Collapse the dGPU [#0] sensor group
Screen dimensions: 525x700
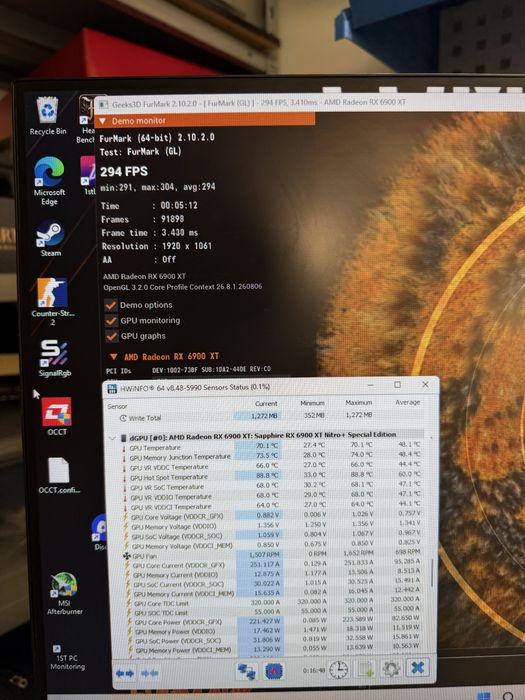click(112, 438)
